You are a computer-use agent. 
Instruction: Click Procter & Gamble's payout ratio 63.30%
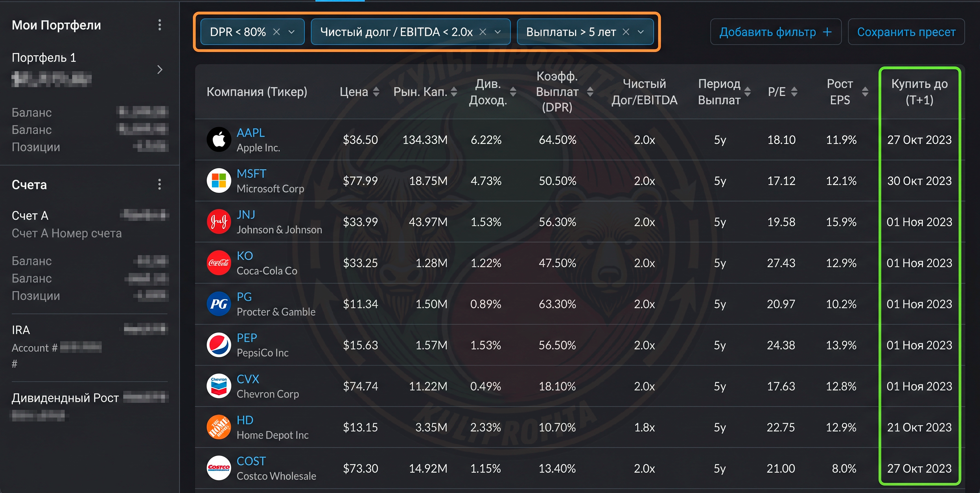[x=557, y=304]
